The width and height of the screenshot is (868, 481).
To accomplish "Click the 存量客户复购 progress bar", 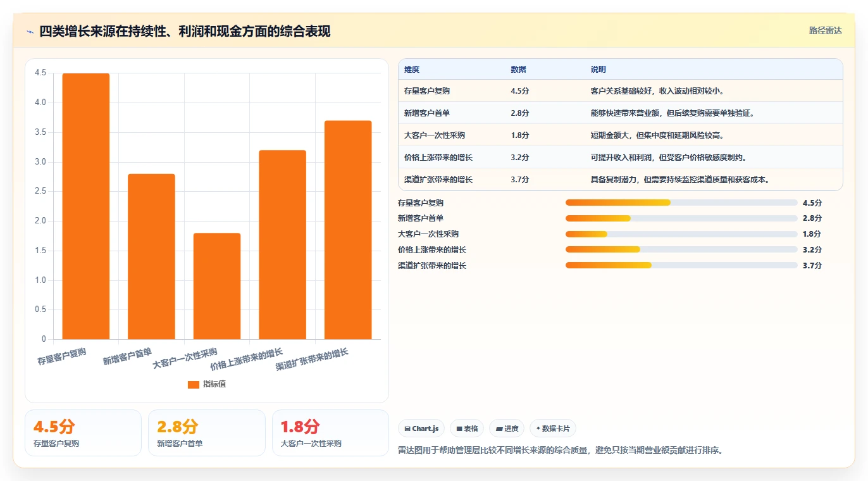I will coord(681,203).
